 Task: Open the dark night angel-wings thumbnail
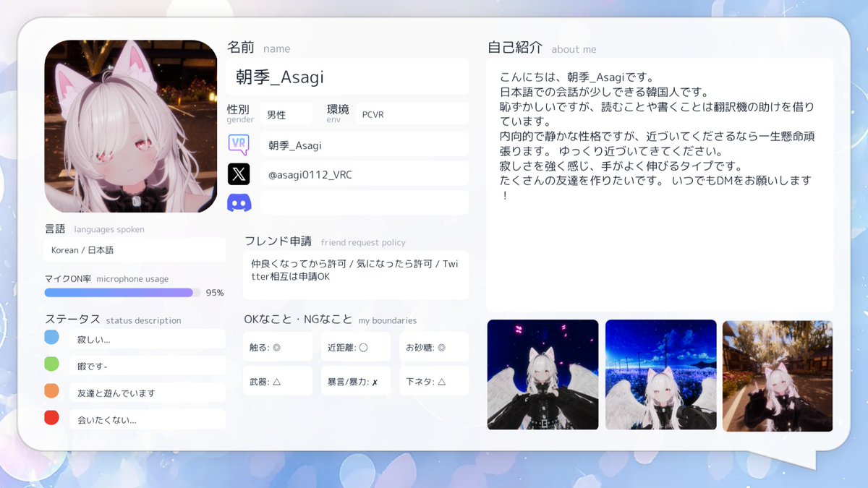(x=543, y=375)
